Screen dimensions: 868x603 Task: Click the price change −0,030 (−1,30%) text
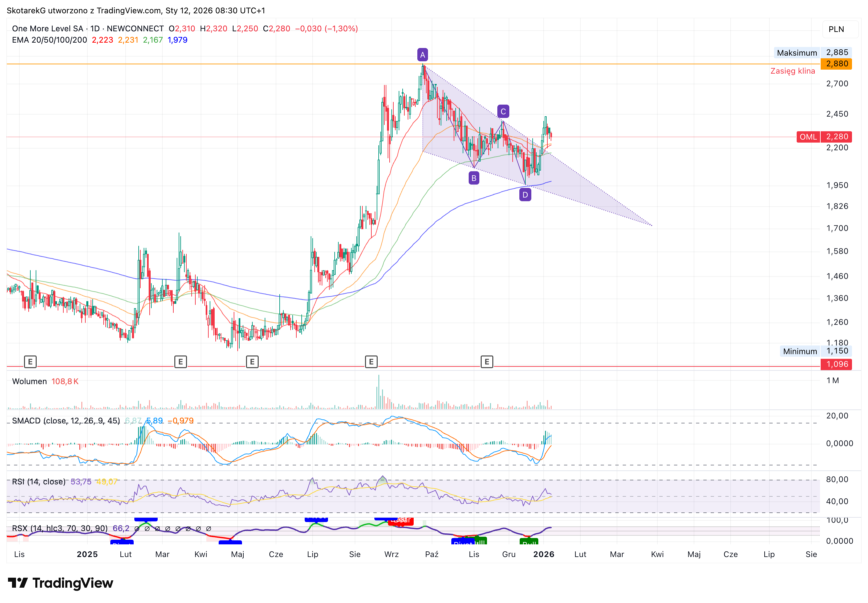[326, 29]
